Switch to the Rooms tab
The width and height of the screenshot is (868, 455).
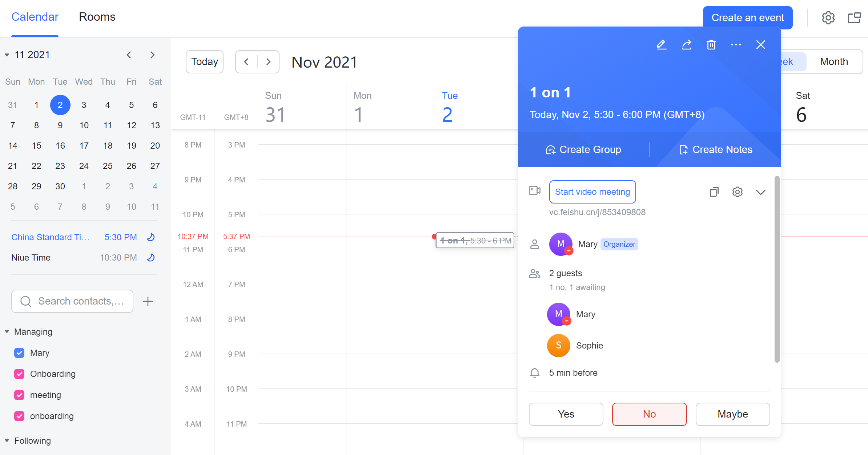tap(97, 17)
